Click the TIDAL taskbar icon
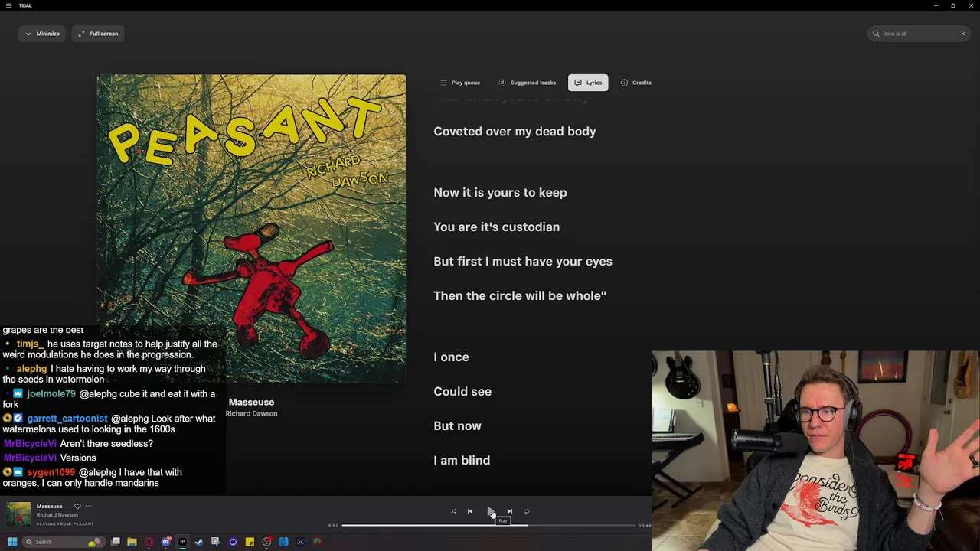This screenshot has width=980, height=551. tap(182, 542)
